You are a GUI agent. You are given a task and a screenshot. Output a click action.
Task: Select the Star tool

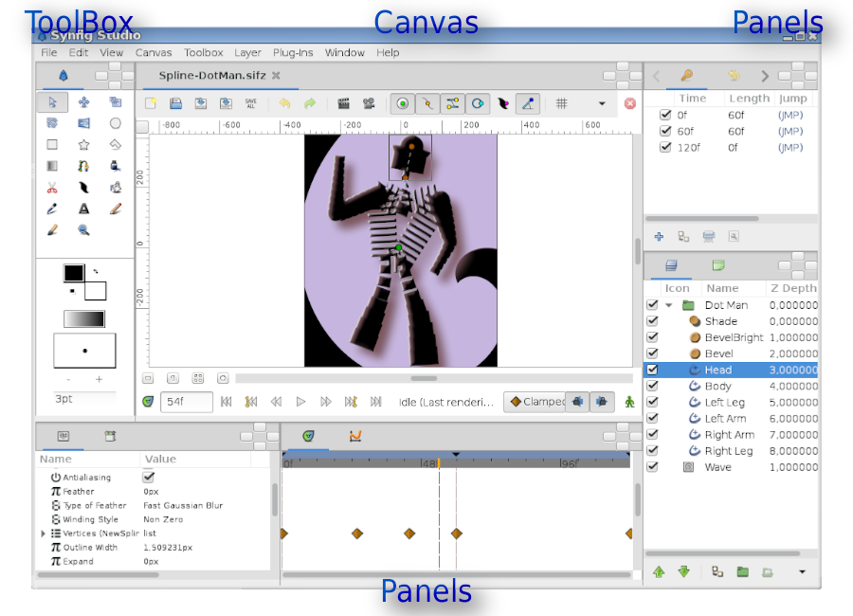(x=83, y=144)
